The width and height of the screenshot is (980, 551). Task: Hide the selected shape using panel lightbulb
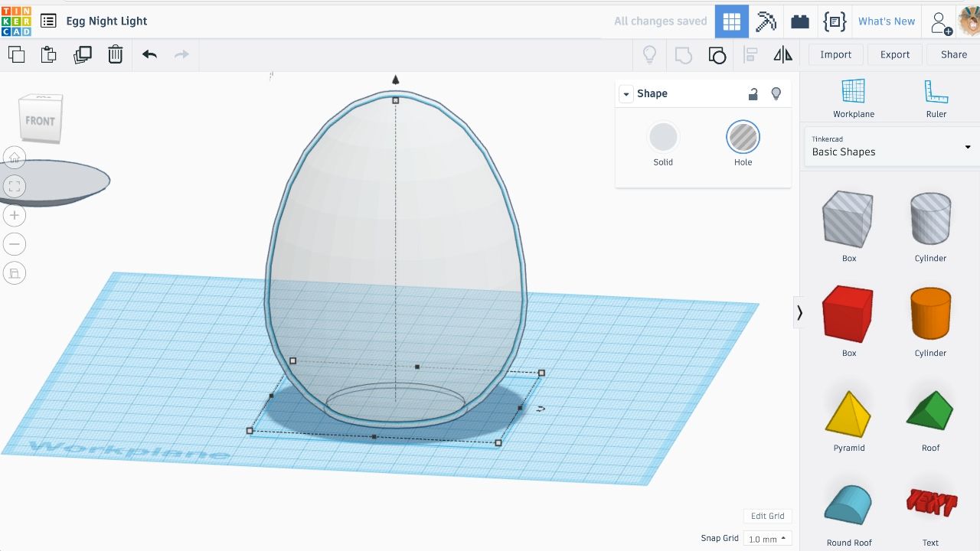[776, 93]
